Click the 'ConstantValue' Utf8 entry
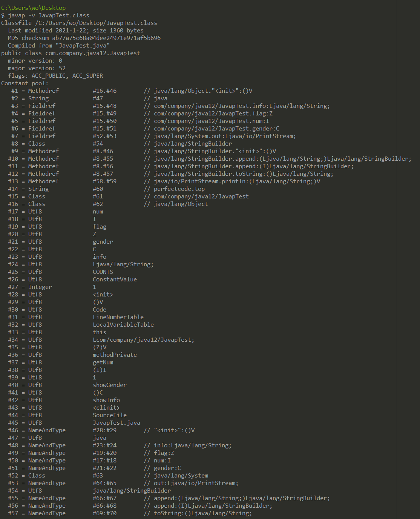420x519 pixels. [x=115, y=279]
